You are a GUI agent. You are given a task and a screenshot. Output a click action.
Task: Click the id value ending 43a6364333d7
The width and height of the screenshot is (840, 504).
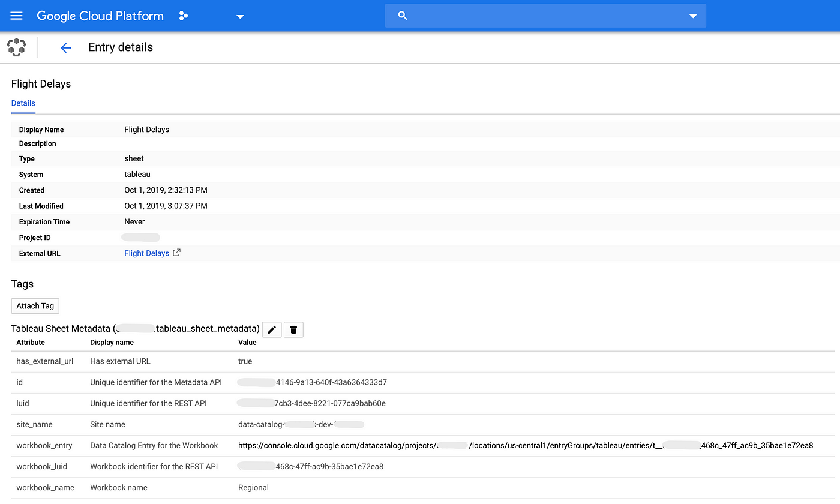coord(312,382)
